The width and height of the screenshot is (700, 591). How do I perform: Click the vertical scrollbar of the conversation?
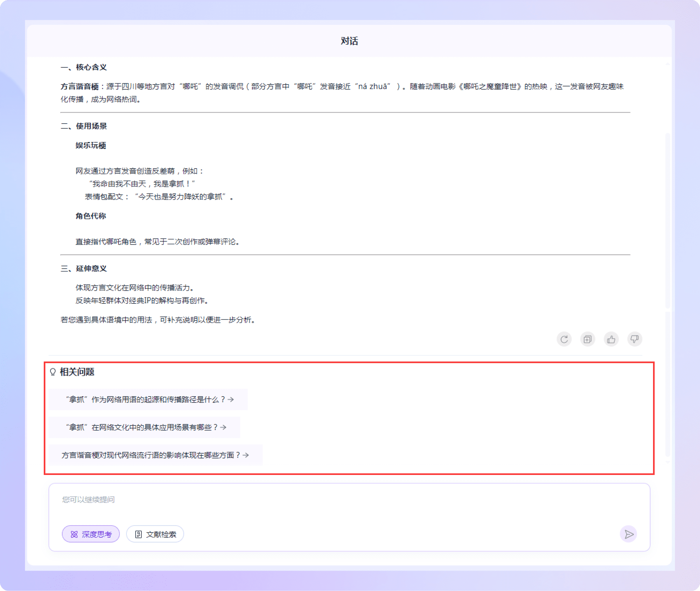tap(668, 221)
